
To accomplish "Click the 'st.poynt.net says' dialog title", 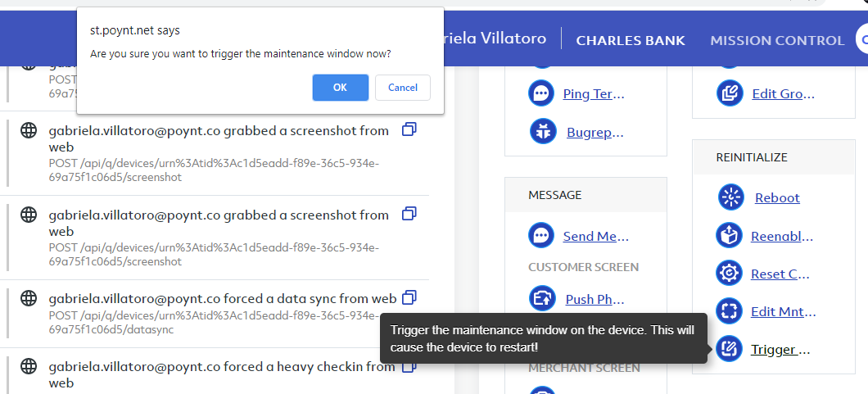I will (x=134, y=30).
